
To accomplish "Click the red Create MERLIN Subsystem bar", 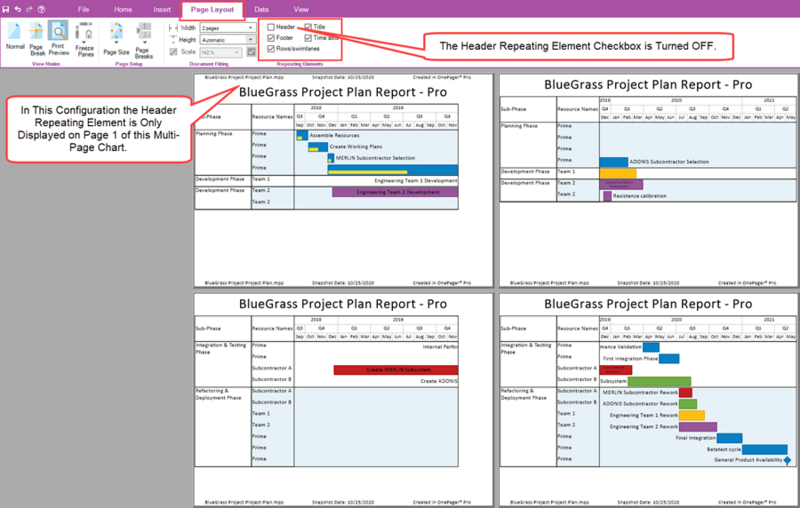I will [395, 370].
